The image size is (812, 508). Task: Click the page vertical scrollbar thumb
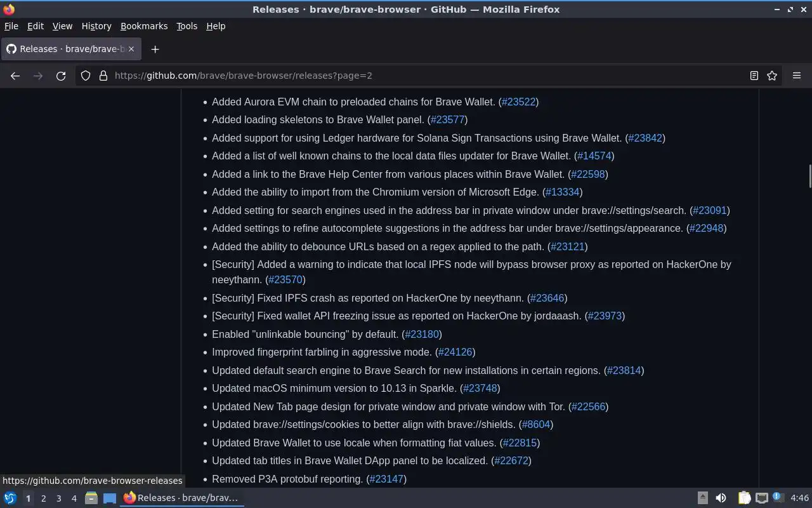pyautogui.click(x=809, y=176)
